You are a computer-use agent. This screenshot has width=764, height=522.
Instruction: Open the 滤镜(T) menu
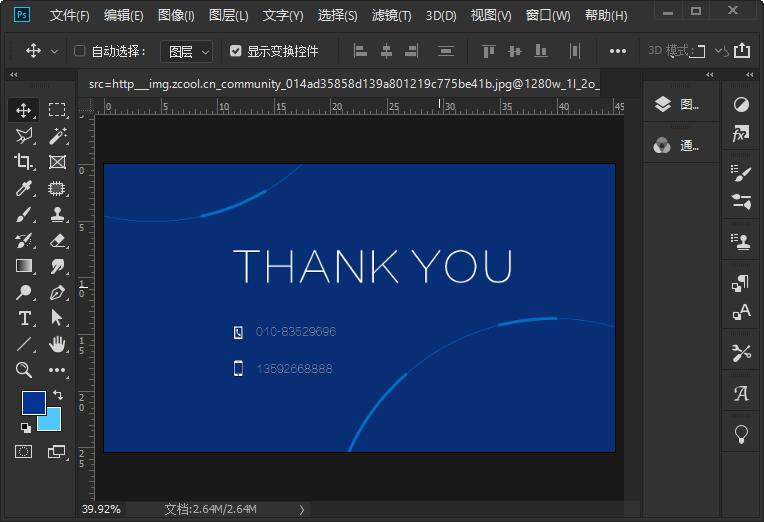tap(391, 16)
